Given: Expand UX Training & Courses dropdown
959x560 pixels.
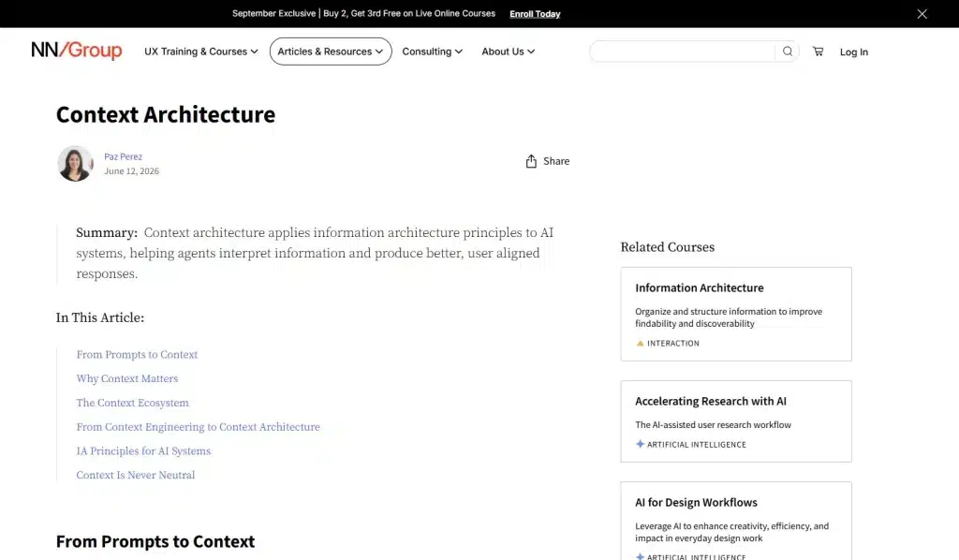Looking at the screenshot, I should pos(200,52).
